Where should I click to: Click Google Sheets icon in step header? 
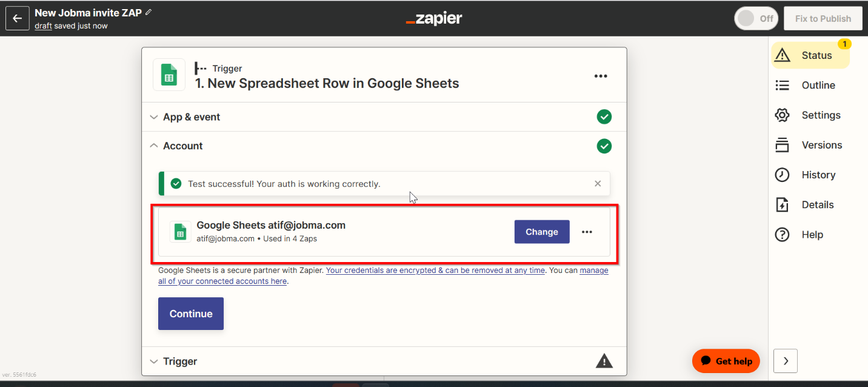pyautogui.click(x=169, y=75)
